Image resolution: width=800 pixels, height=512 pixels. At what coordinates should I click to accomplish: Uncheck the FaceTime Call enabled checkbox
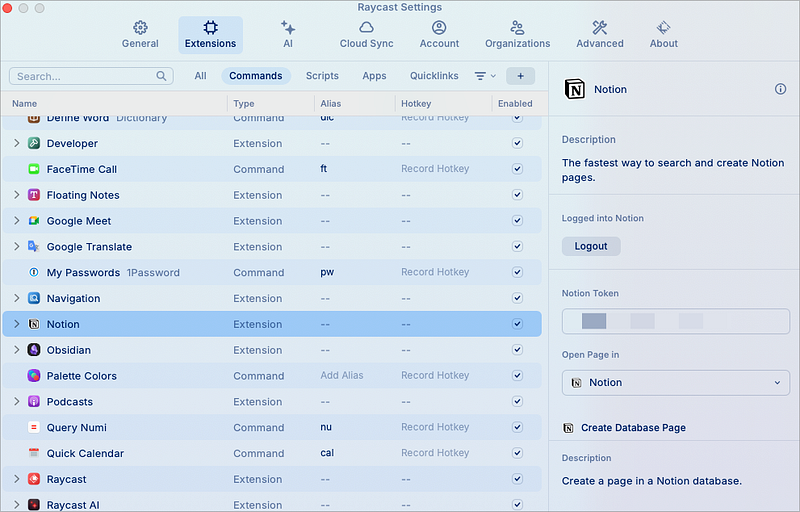click(517, 169)
